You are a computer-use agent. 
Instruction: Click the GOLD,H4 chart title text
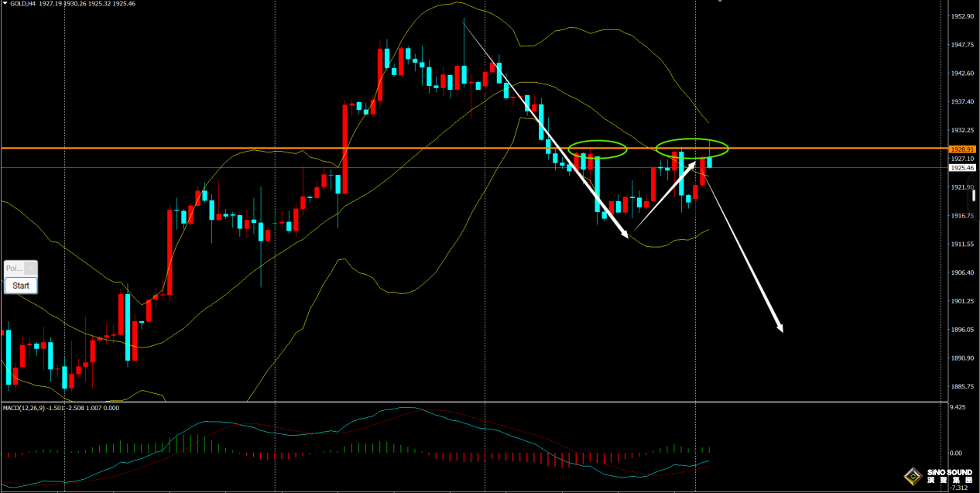tap(22, 4)
